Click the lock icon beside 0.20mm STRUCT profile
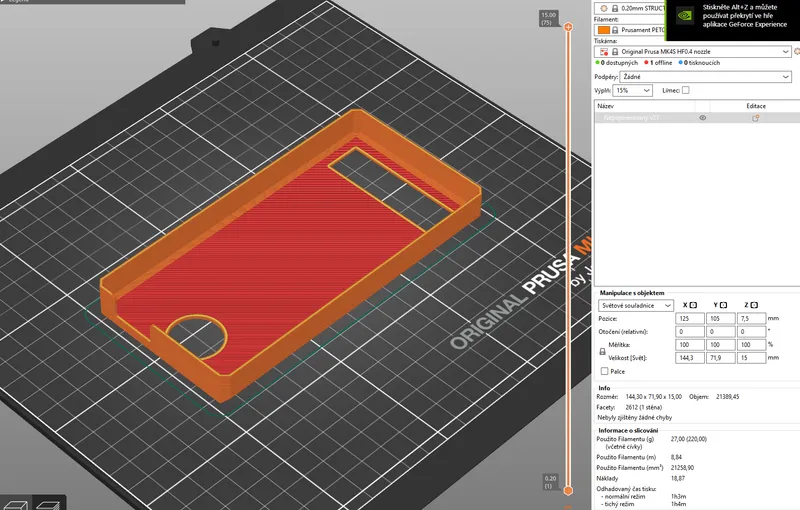This screenshot has width=800, height=510. pyautogui.click(x=615, y=8)
